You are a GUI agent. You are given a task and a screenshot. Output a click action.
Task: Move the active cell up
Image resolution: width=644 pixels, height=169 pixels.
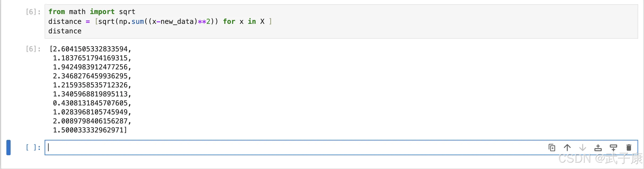tap(567, 148)
